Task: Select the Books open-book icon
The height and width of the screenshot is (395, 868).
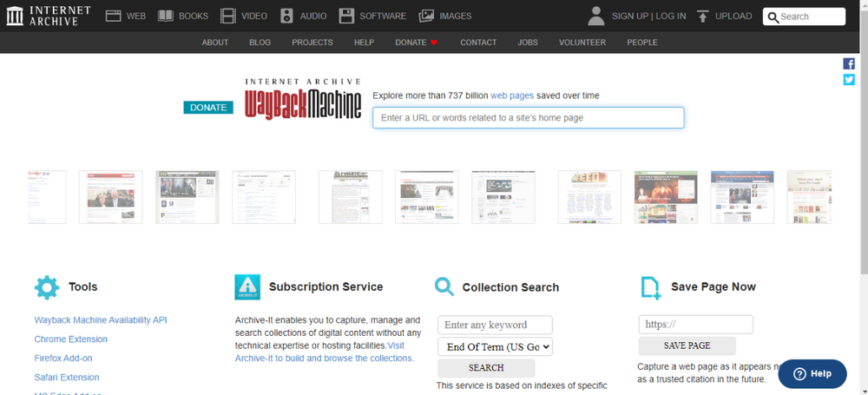Action: click(x=166, y=16)
